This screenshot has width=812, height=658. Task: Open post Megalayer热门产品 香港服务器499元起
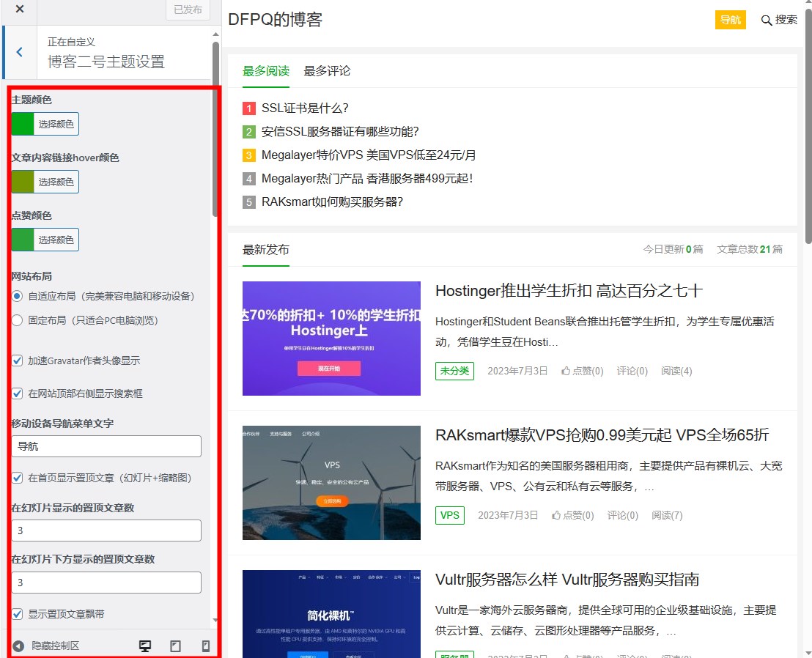(367, 179)
